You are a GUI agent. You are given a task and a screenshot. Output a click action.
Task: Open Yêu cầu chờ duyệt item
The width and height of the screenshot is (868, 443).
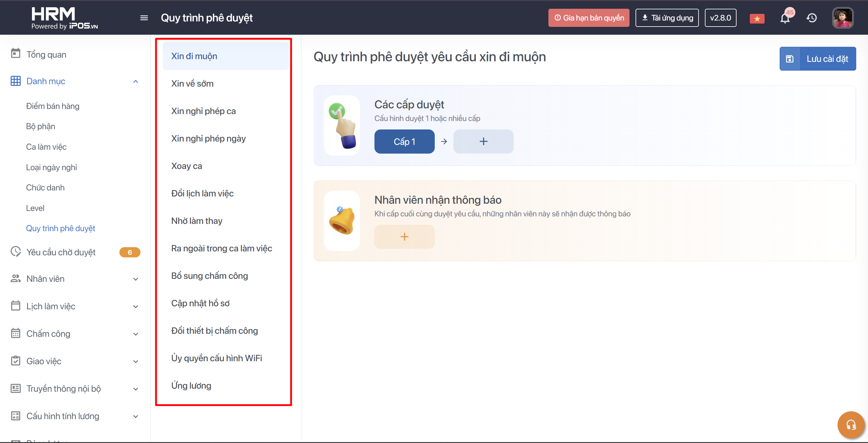coord(61,252)
